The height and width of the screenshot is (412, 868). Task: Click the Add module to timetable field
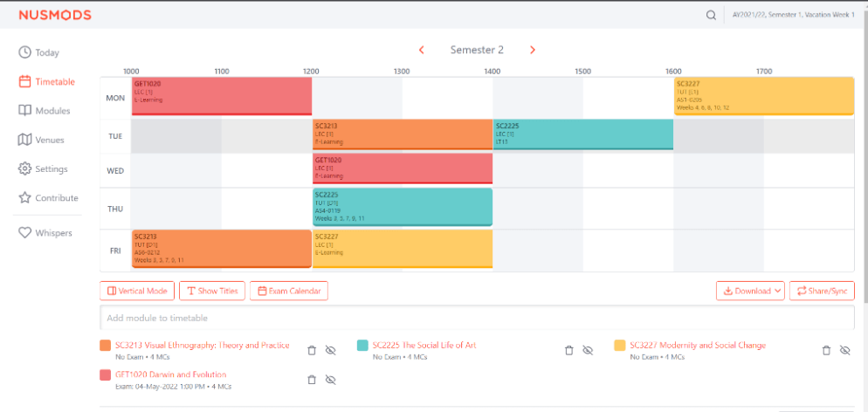point(477,318)
